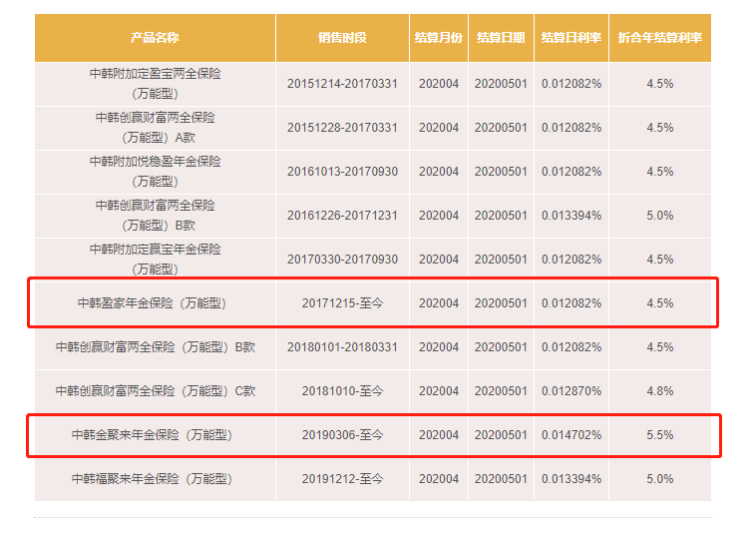Click settlement date 20200501 for 中韩福聚来年金保险
This screenshot has height=535, width=756.
(x=501, y=478)
